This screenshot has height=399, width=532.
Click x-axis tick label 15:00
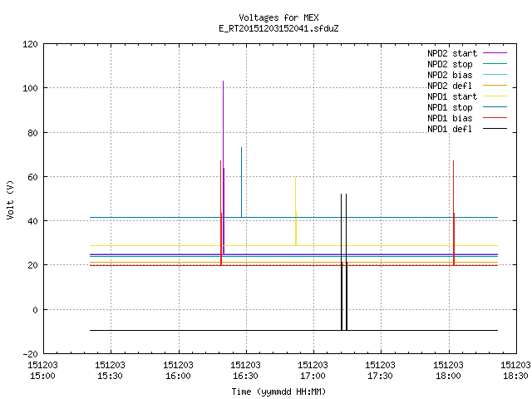tap(42, 376)
